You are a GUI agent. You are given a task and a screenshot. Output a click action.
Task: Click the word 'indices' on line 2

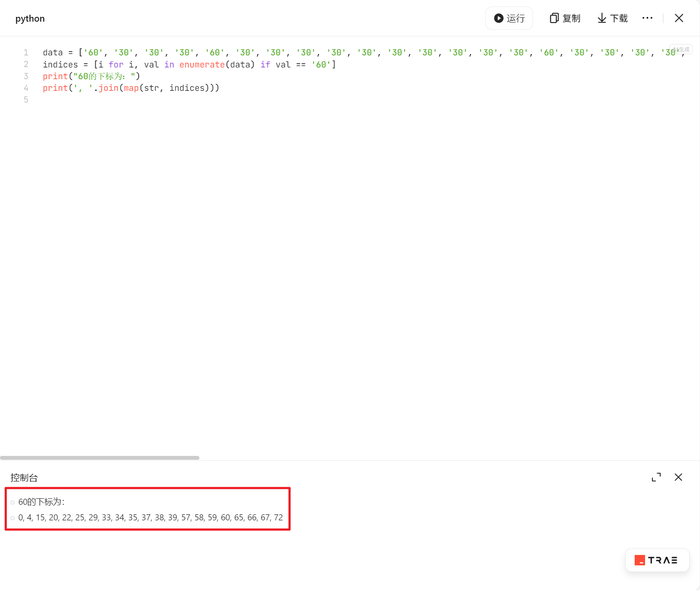coord(60,64)
